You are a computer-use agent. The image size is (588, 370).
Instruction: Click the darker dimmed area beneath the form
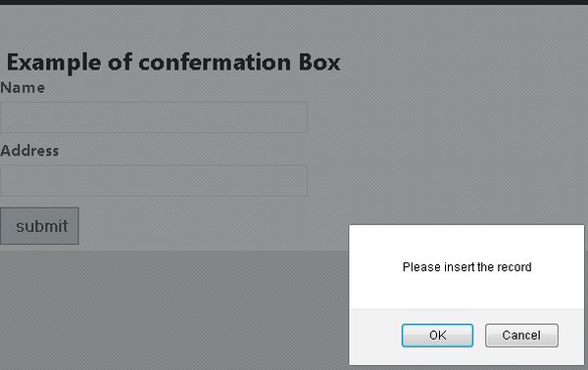pos(172,311)
